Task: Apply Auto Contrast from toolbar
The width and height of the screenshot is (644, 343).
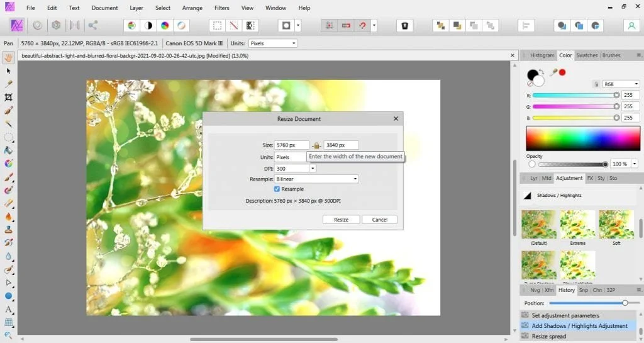Action: (148, 25)
